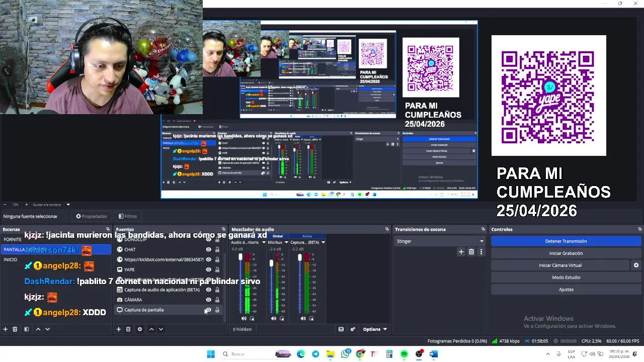This screenshot has height=362, width=644.
Task: Select the CÁMARA source row
Action: tap(169, 300)
